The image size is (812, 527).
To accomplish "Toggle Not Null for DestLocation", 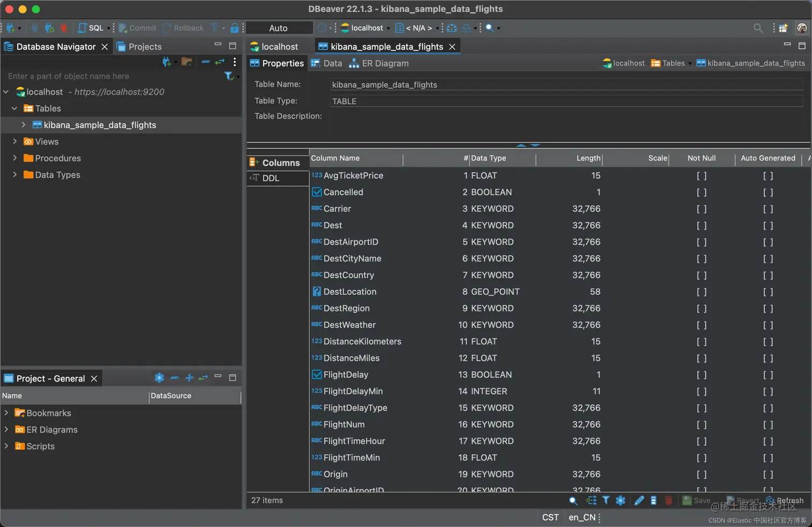I will [x=701, y=292].
